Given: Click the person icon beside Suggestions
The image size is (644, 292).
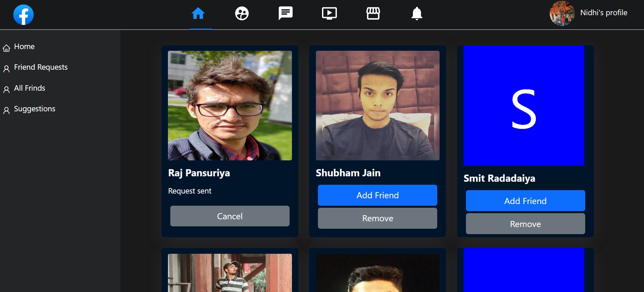Looking at the screenshot, I should coord(6,110).
